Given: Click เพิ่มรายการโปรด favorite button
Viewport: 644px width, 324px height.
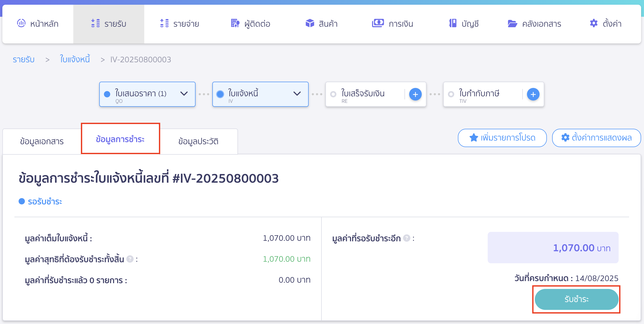Looking at the screenshot, I should [x=502, y=138].
